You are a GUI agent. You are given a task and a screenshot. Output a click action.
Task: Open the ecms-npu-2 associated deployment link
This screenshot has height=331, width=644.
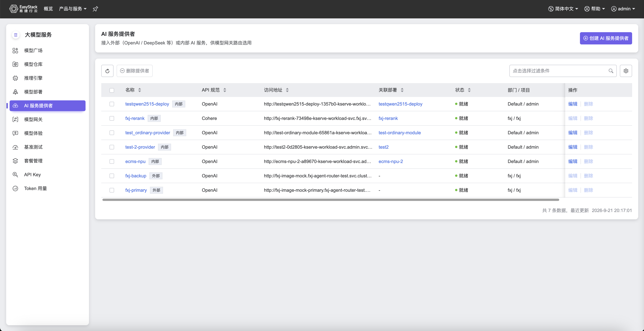(390, 161)
